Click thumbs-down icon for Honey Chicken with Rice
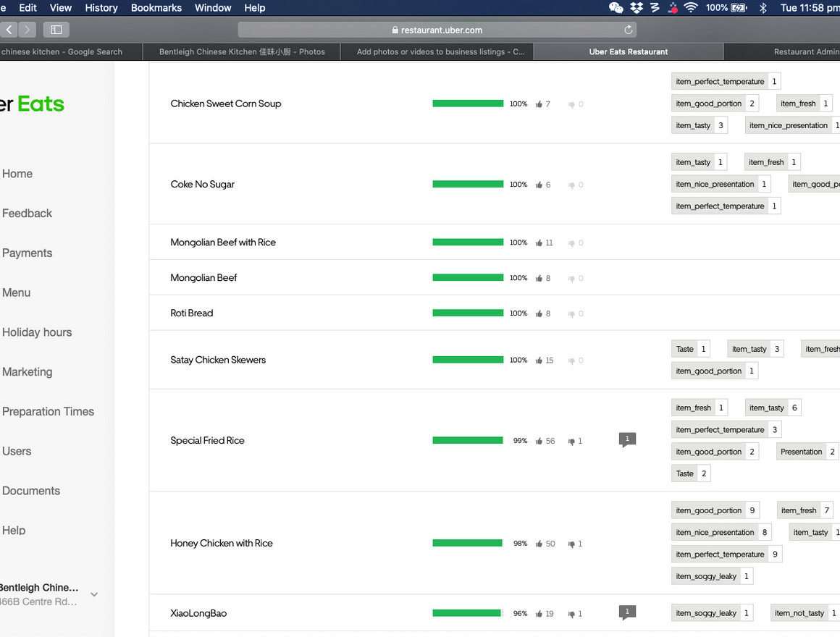Screen dimensions: 840x637 click(571, 544)
